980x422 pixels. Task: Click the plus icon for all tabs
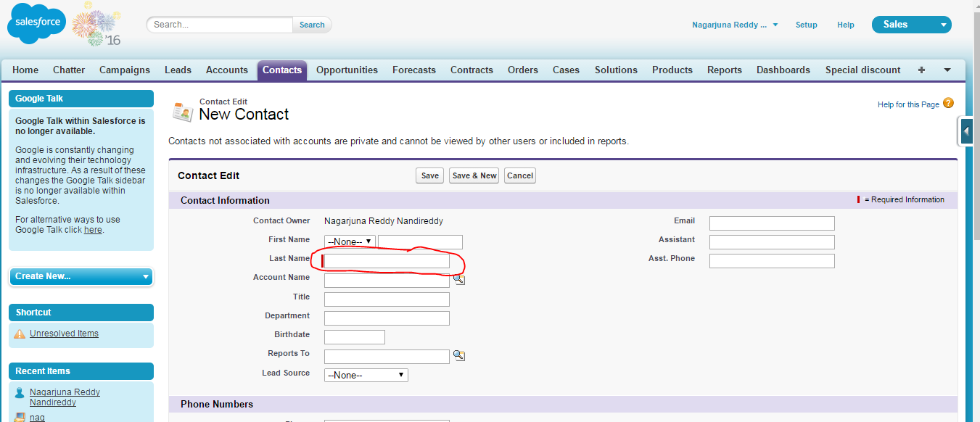(x=921, y=70)
